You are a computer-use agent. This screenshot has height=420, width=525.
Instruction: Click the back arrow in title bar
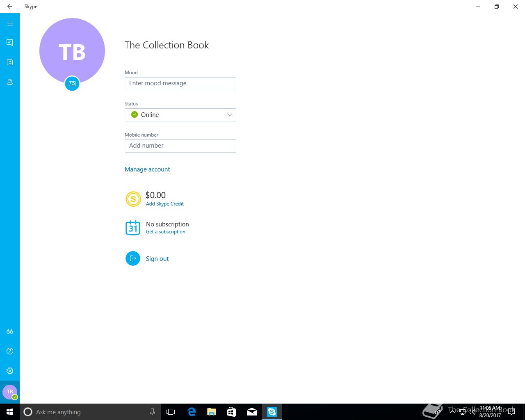(x=10, y=7)
